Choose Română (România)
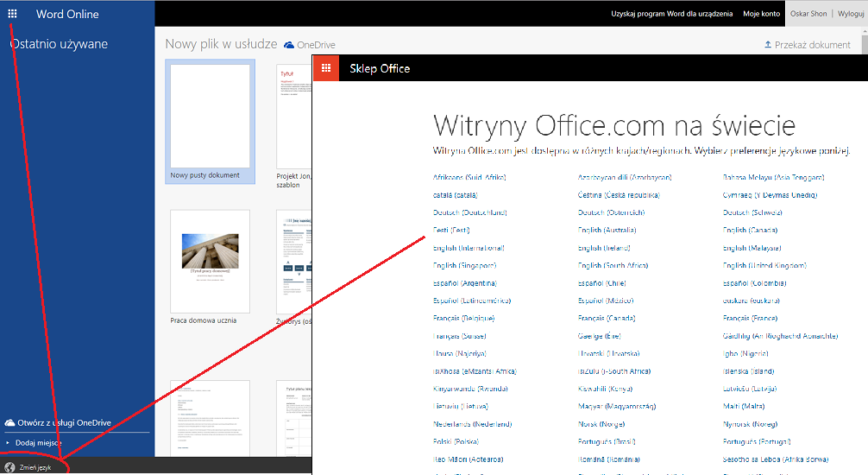The width and height of the screenshot is (868, 475). pos(609,460)
